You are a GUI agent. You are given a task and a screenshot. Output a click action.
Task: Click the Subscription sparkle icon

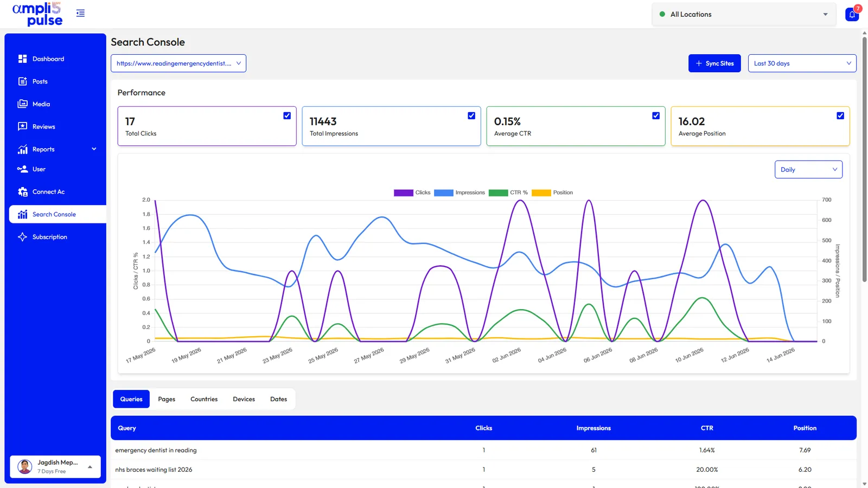click(x=22, y=237)
